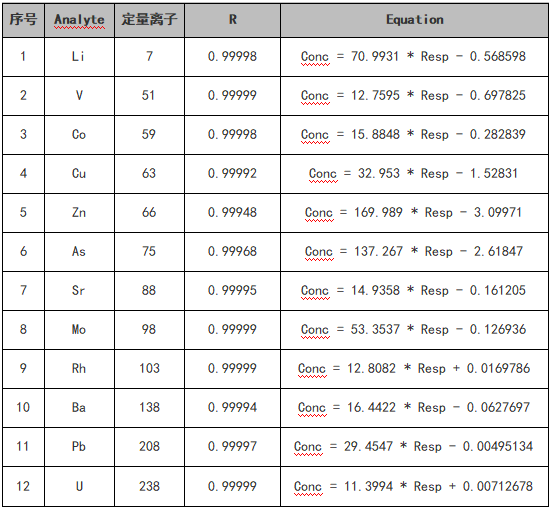The height and width of the screenshot is (510, 555).
Task: Select the As equation cell
Action: point(414,252)
